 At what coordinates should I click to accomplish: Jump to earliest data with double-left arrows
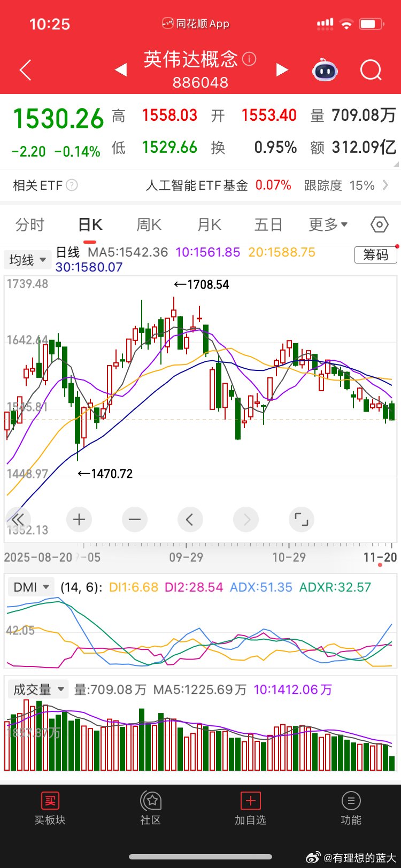[x=18, y=519]
